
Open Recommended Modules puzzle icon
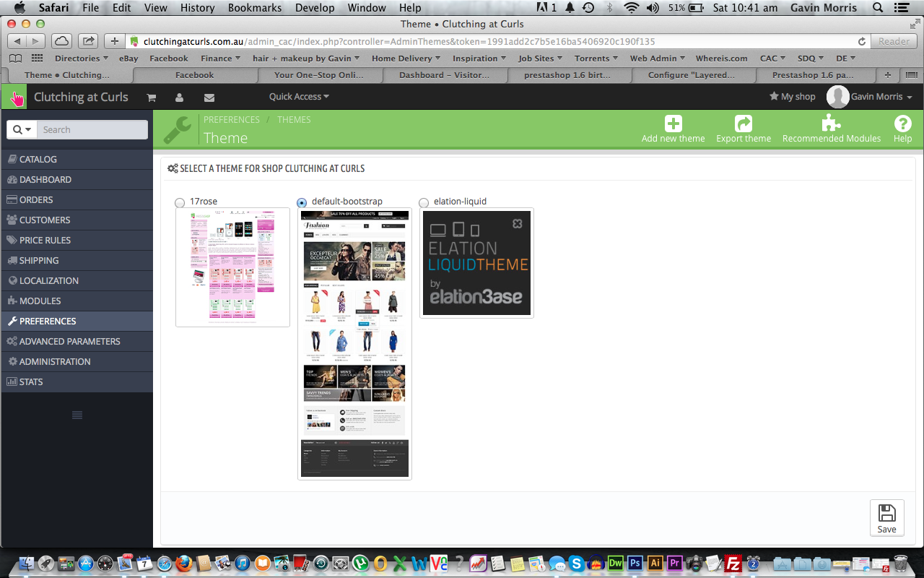(x=831, y=124)
